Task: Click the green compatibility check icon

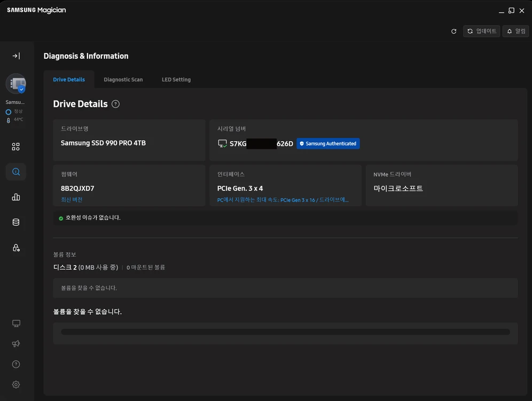Action: coord(61,218)
